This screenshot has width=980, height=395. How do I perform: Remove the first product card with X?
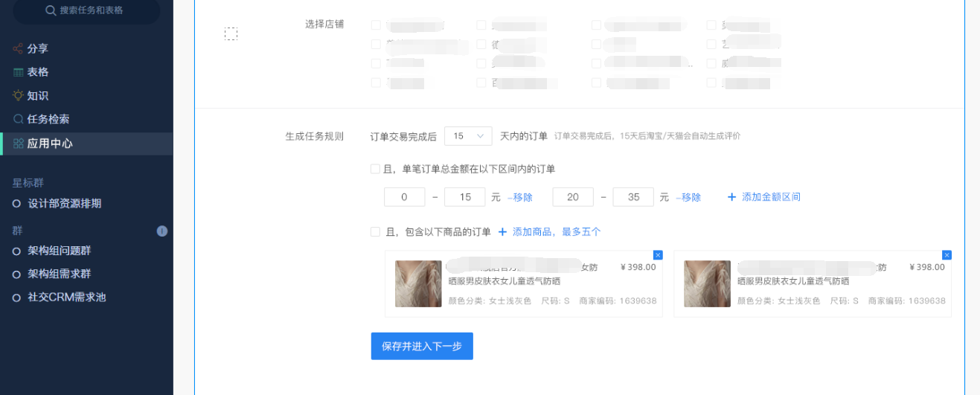[x=658, y=255]
